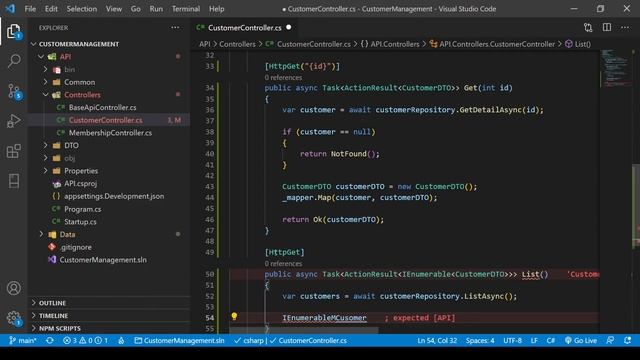This screenshot has width=640, height=360.
Task: Open problems via errors and warnings counter
Action: coord(85,340)
